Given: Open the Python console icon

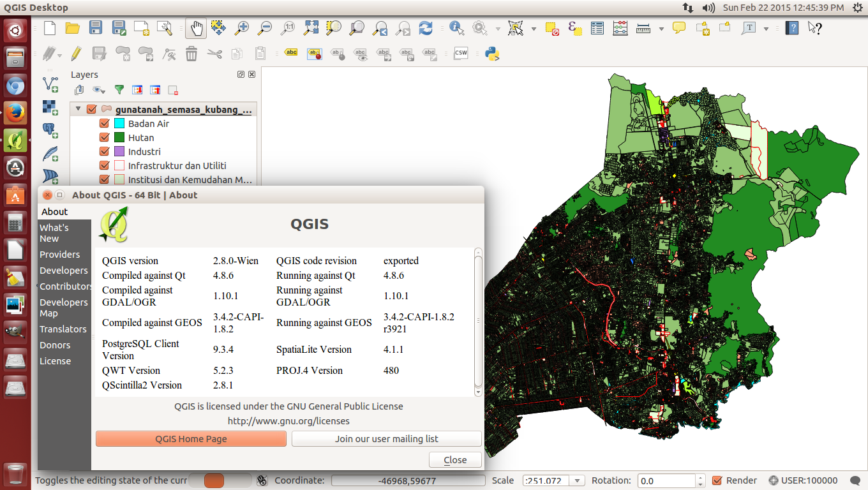Looking at the screenshot, I should pos(491,54).
